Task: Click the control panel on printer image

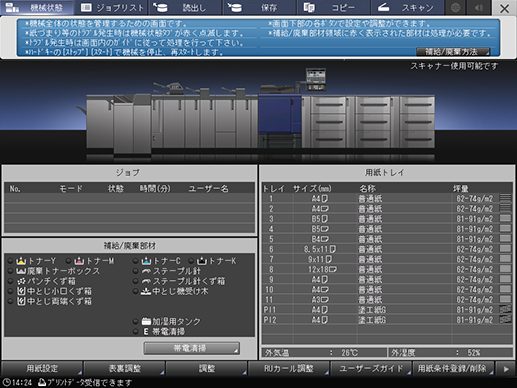Action: 316,79
